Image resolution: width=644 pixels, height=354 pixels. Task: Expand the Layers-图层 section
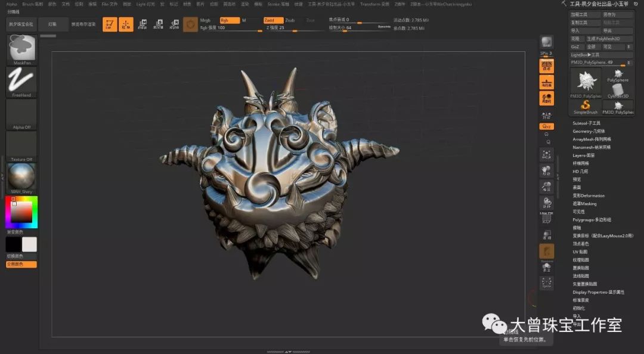583,156
